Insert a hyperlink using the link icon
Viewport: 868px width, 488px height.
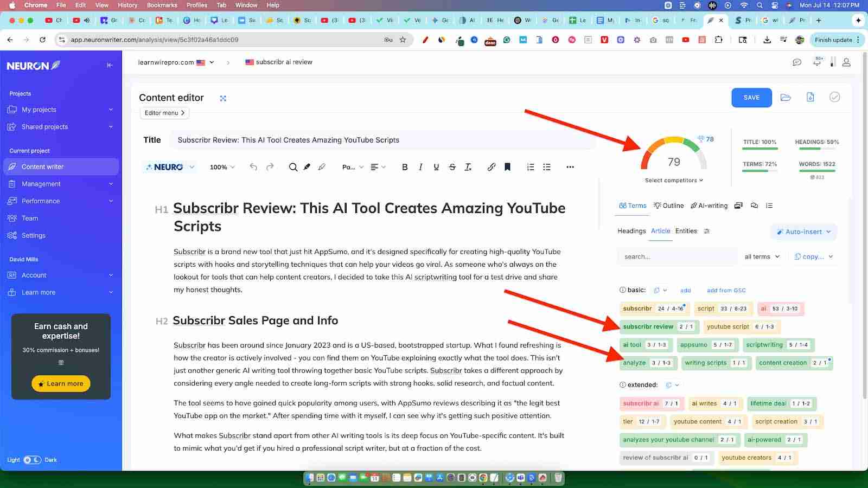click(x=492, y=167)
